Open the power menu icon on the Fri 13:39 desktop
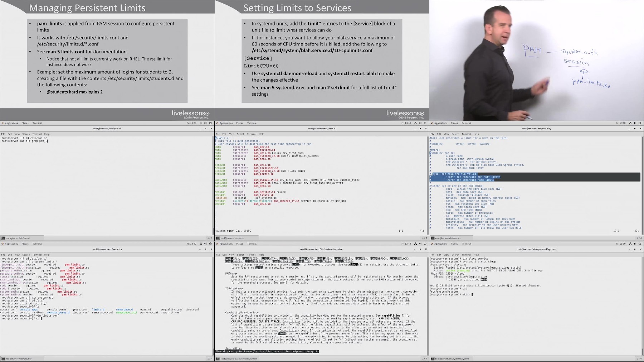The height and width of the screenshot is (362, 644). 425,123
